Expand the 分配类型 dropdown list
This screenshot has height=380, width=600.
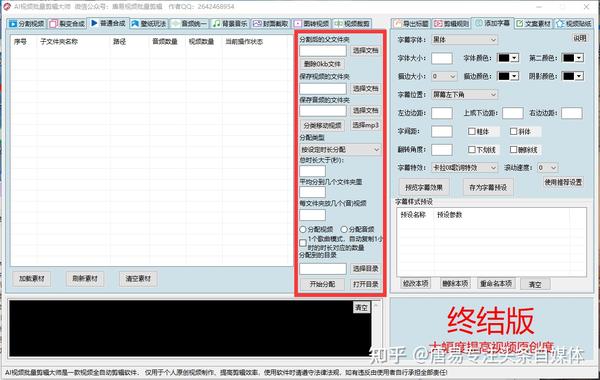340,149
